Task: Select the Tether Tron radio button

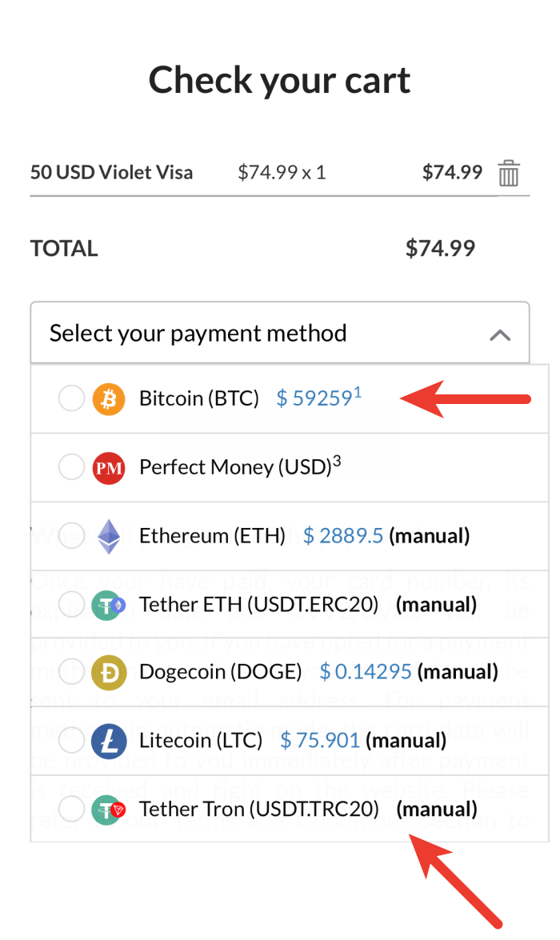Action: click(x=71, y=809)
